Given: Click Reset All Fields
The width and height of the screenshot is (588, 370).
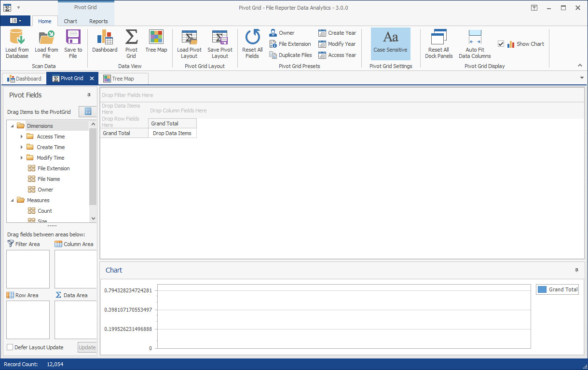Looking at the screenshot, I should pos(252,43).
